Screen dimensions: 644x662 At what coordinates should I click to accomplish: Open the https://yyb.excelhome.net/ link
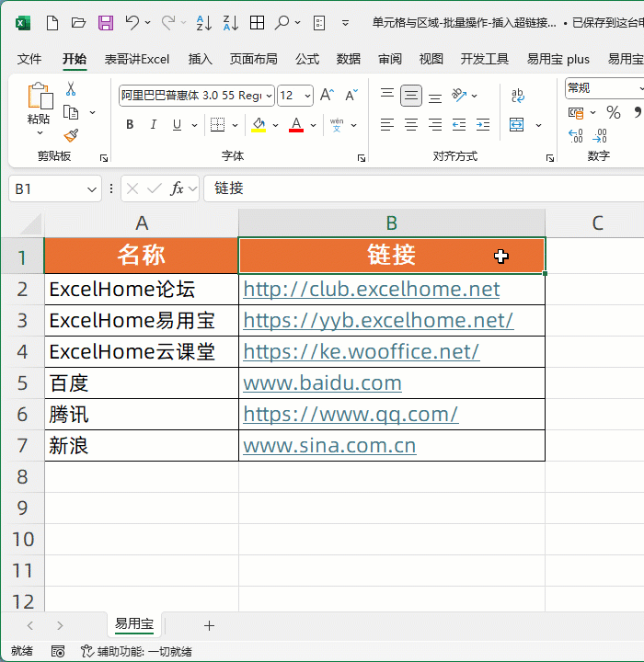pyautogui.click(x=378, y=321)
